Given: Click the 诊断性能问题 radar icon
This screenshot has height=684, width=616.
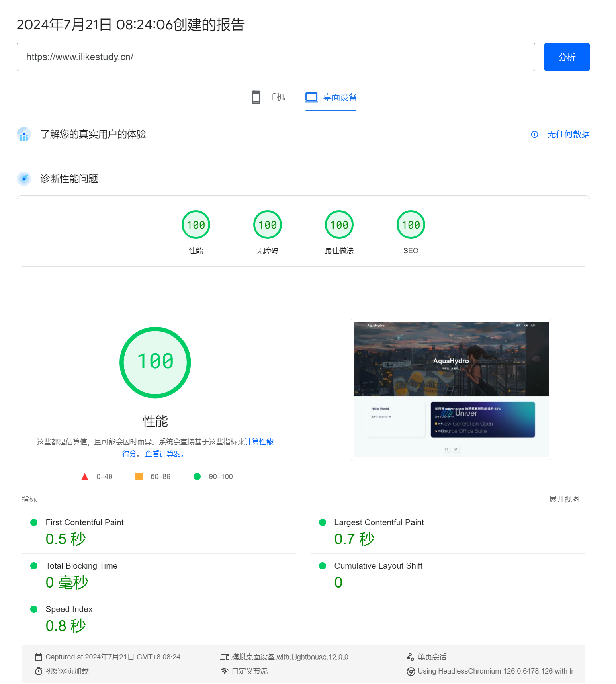Looking at the screenshot, I should point(24,179).
